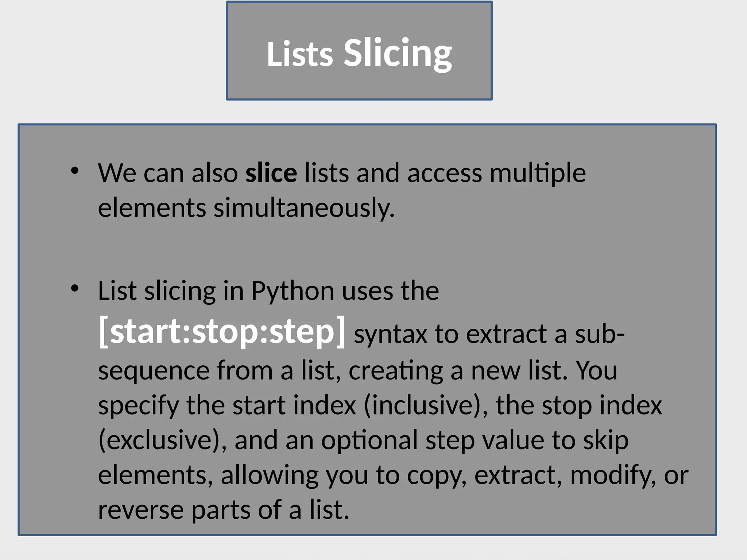Screen dimensions: 747x560
Task: Click the word 'creating' in the paragraph
Action: [x=395, y=370]
